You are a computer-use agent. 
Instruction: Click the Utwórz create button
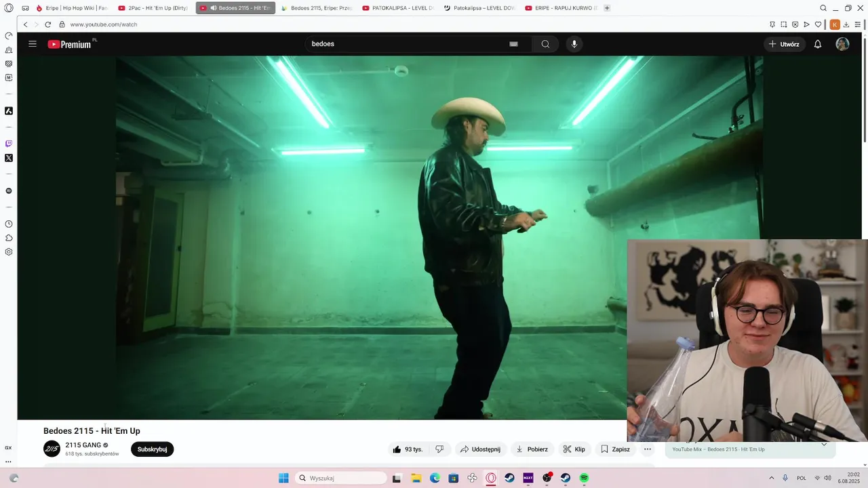click(x=785, y=44)
